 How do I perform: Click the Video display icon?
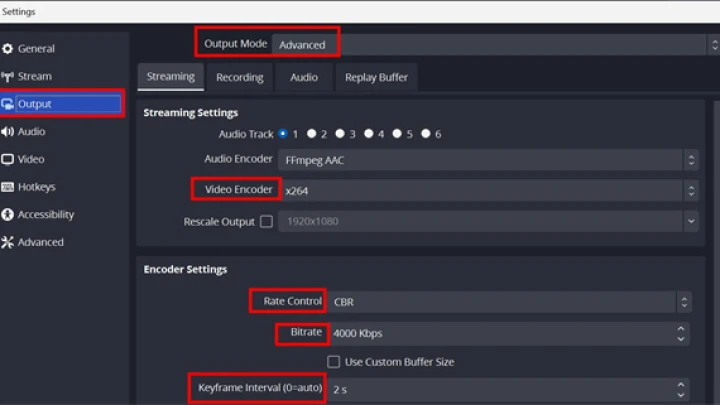[7, 159]
